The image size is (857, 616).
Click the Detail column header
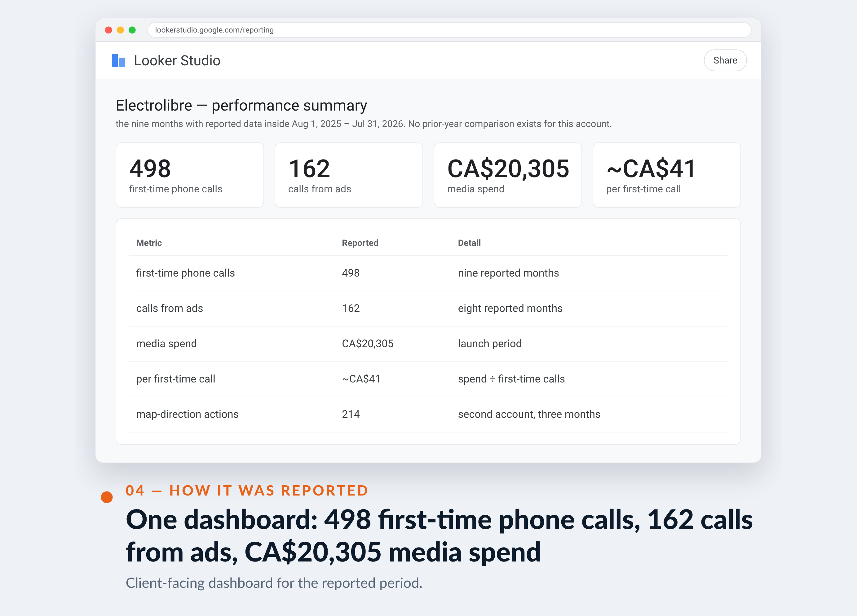[469, 243]
